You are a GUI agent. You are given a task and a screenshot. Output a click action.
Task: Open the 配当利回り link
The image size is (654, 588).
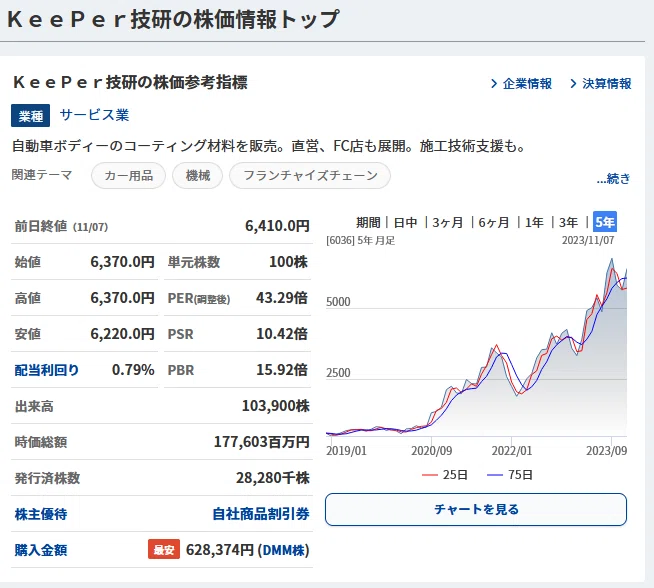[47, 370]
